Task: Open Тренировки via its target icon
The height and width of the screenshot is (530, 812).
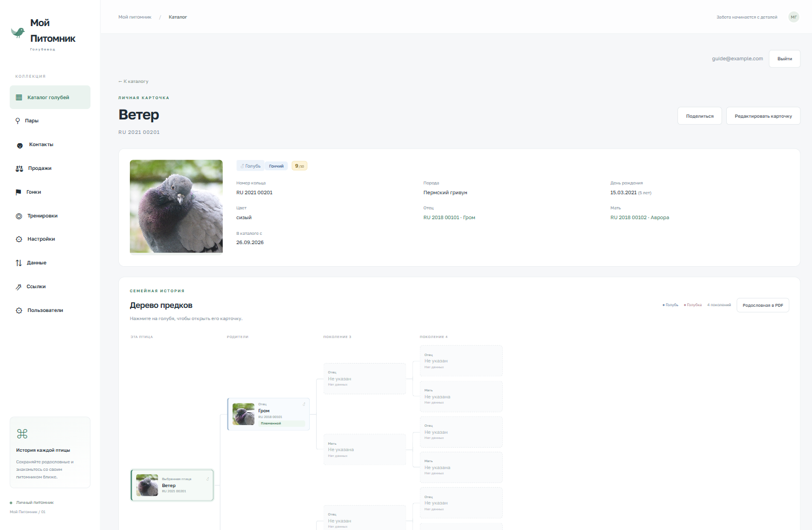Action: point(19,216)
